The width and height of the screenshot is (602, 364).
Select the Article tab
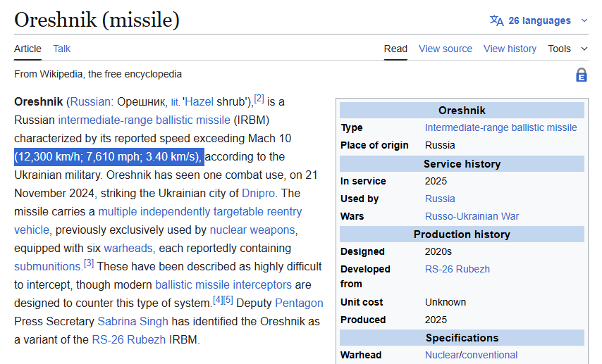coord(27,49)
